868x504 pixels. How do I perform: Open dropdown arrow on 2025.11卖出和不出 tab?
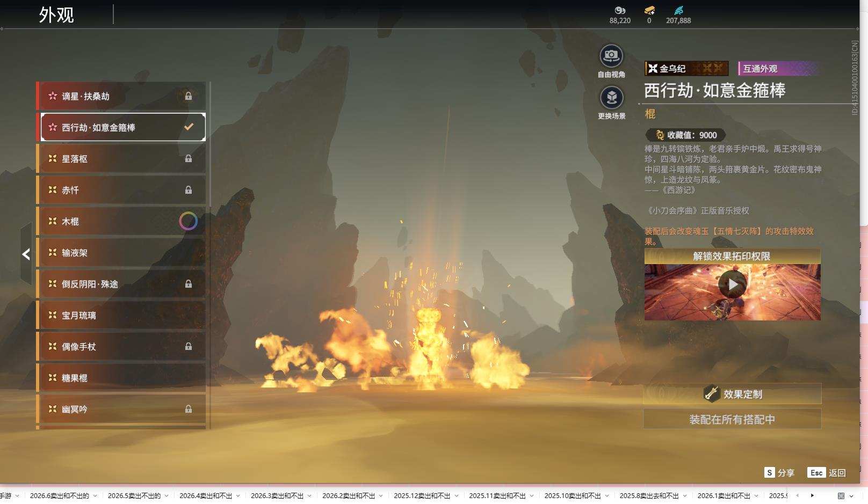coord(532,496)
